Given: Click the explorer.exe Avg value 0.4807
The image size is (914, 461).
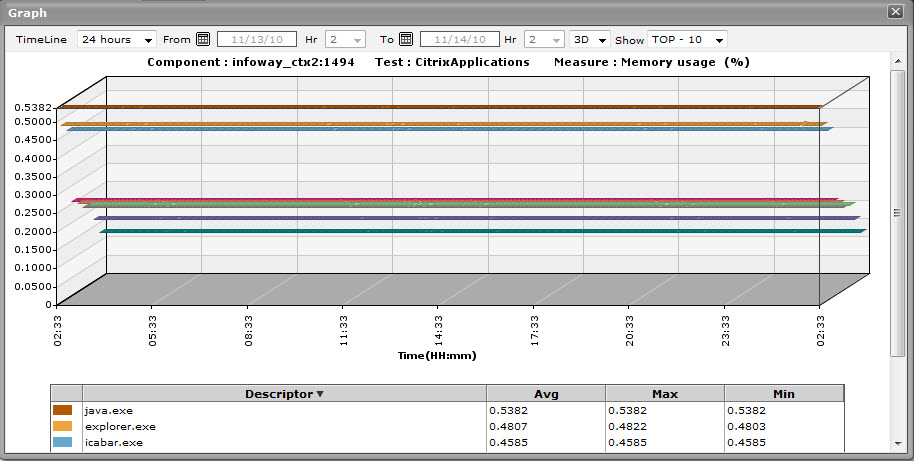Looking at the screenshot, I should tap(508, 426).
